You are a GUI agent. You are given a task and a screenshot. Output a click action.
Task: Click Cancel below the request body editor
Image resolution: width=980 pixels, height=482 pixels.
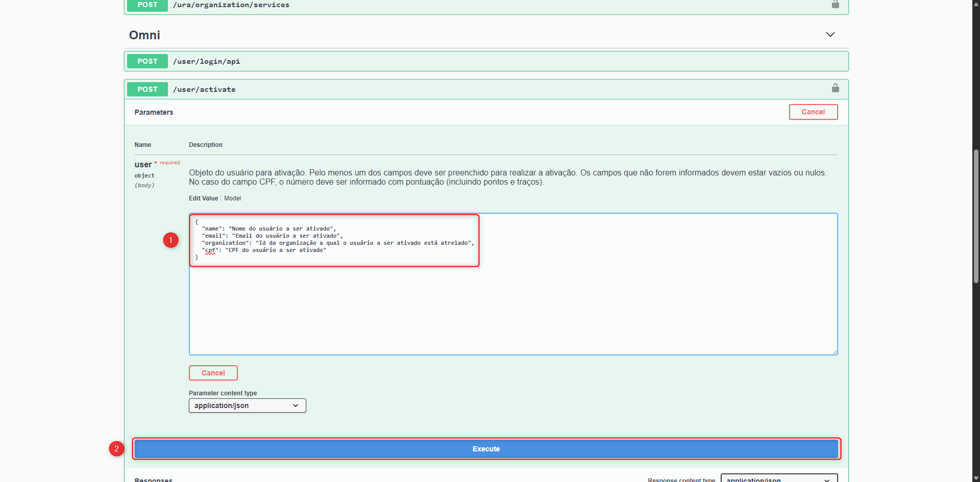coord(213,372)
